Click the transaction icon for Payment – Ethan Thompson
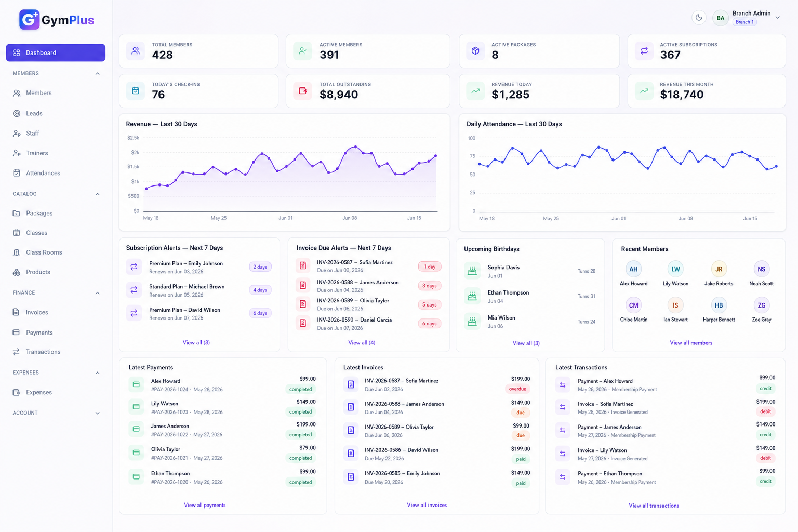Screen dimensions: 798x532 [x=563, y=477]
